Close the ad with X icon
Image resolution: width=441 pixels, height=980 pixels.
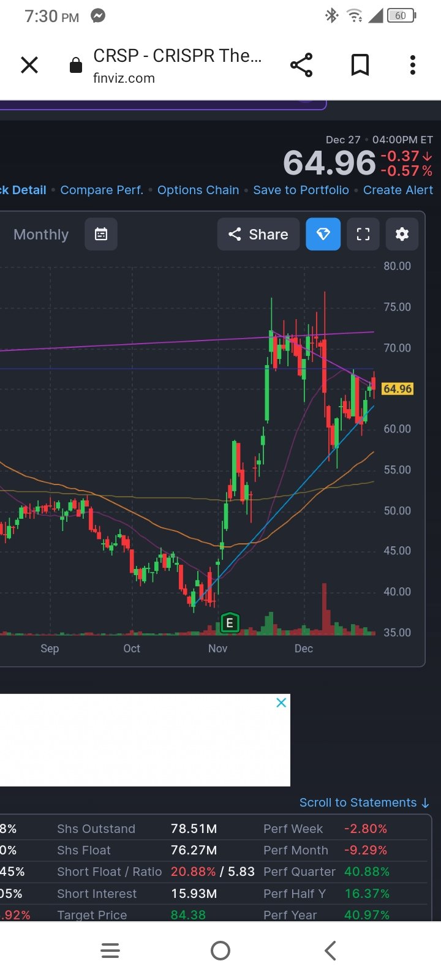click(281, 703)
